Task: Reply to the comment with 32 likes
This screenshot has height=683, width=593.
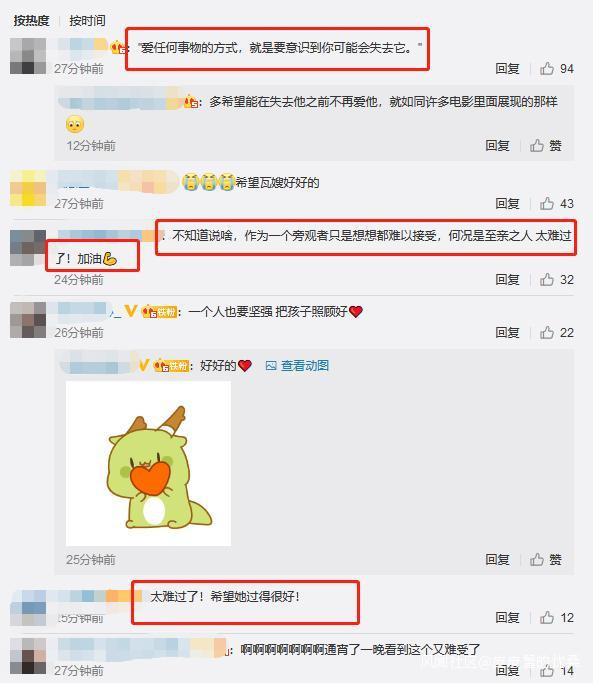Action: click(x=507, y=279)
